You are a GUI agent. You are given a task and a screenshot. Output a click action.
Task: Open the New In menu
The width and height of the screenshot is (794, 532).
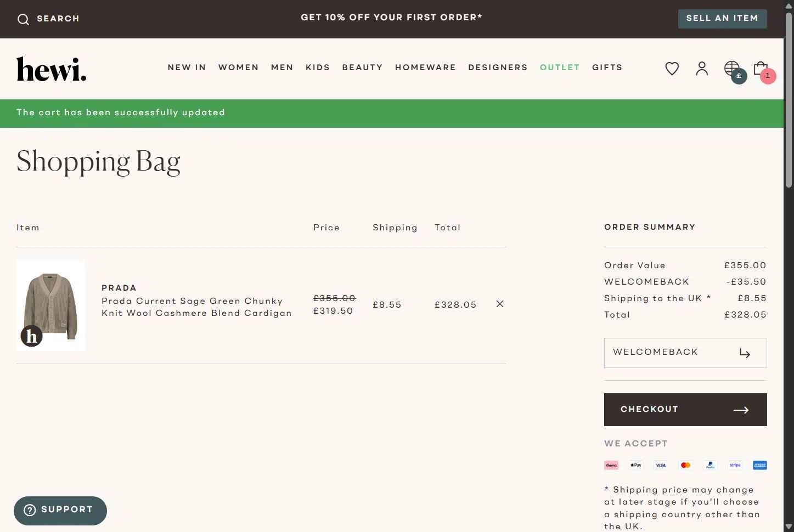(187, 67)
